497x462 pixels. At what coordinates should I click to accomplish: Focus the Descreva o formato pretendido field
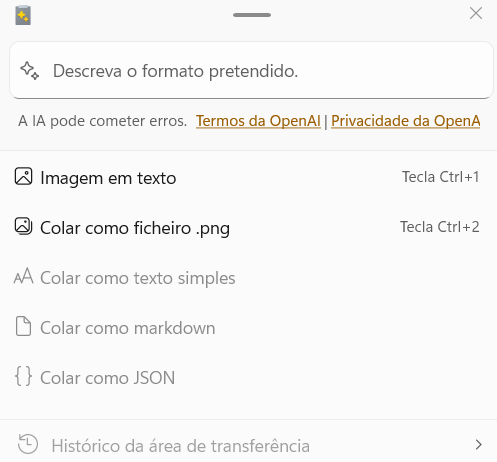click(x=251, y=70)
